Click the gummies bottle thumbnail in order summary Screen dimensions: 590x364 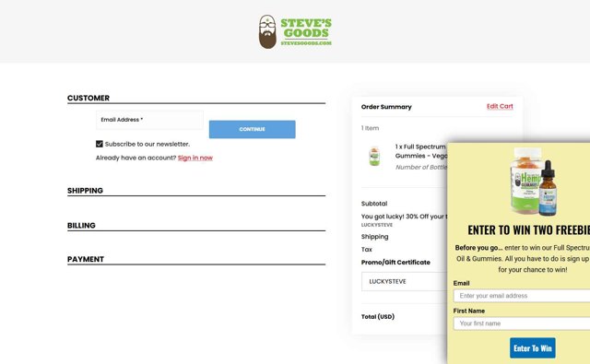(374, 156)
